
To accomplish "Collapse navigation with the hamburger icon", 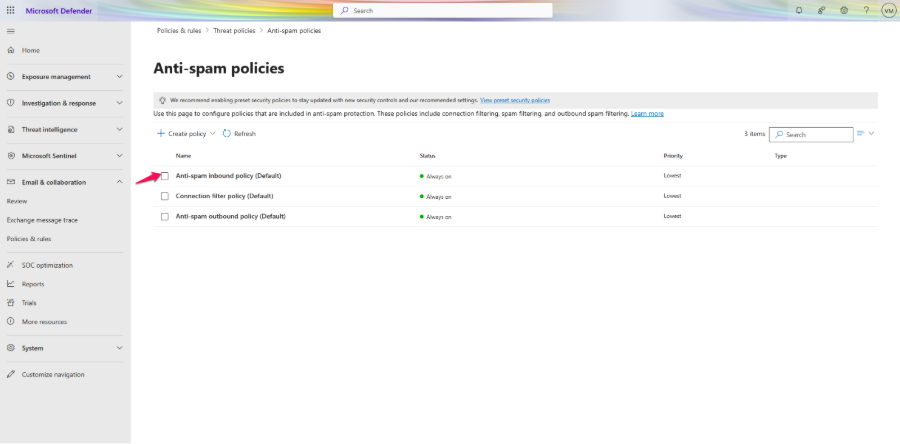I will (x=11, y=31).
